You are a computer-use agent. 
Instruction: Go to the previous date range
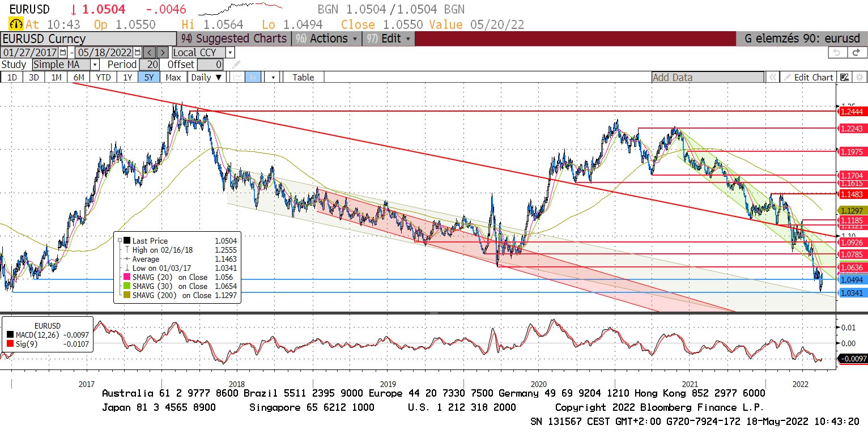click(x=149, y=53)
